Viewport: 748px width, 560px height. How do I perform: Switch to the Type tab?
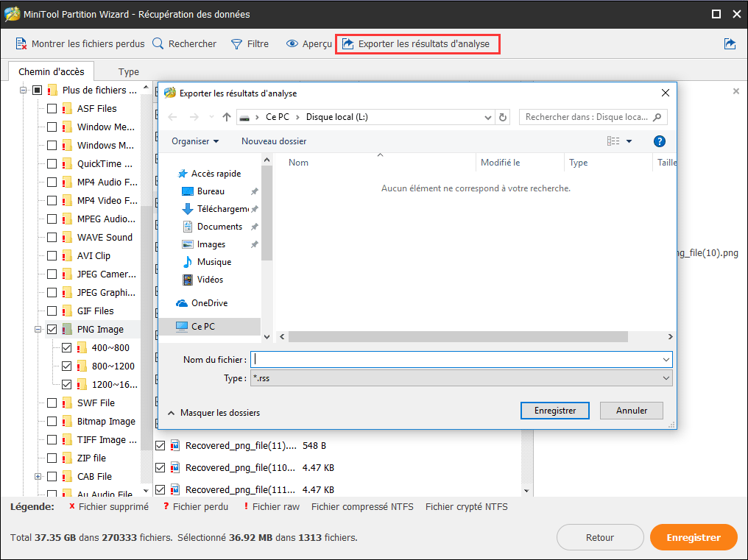129,71
